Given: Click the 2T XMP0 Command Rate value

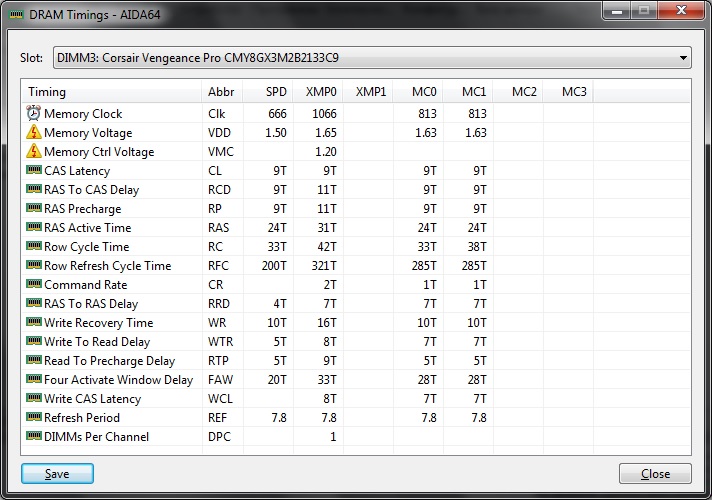Looking at the screenshot, I should (330, 285).
